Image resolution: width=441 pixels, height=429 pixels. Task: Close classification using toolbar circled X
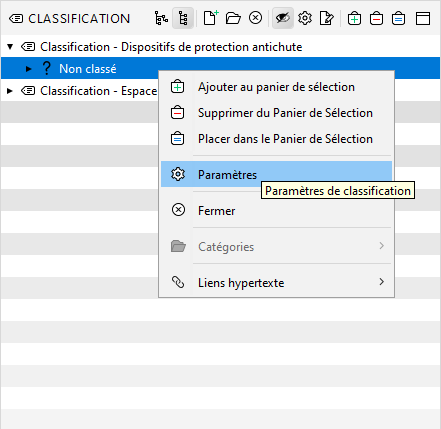[x=255, y=18]
